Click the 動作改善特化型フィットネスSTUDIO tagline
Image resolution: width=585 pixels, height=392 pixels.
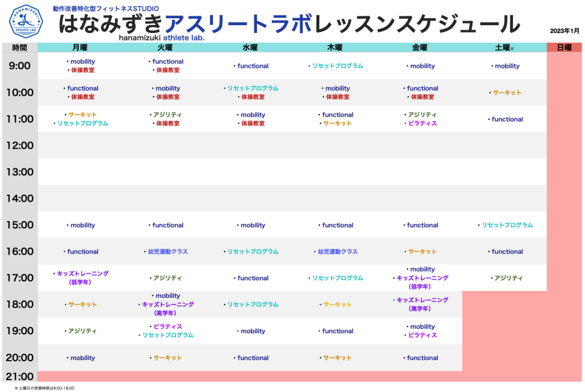pos(106,9)
